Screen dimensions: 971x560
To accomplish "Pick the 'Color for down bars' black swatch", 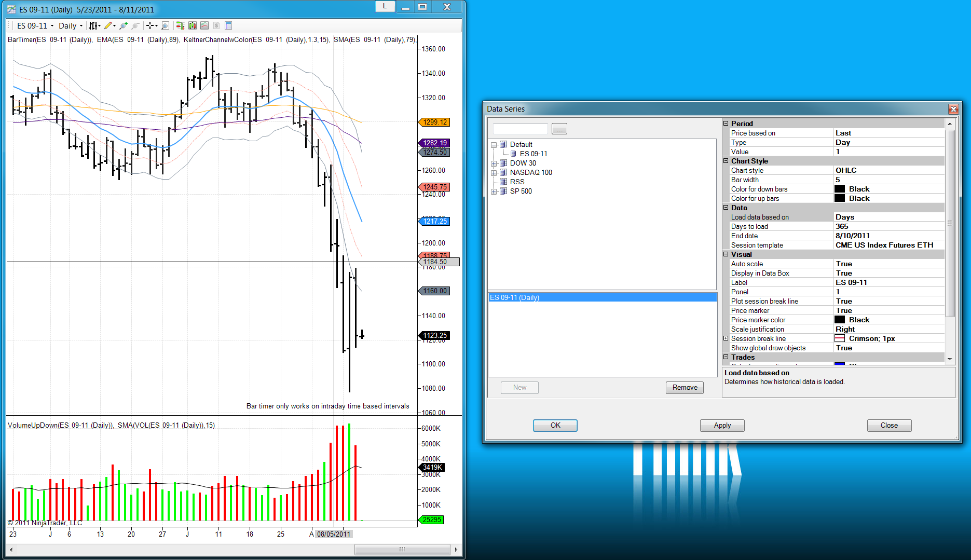I will 840,189.
